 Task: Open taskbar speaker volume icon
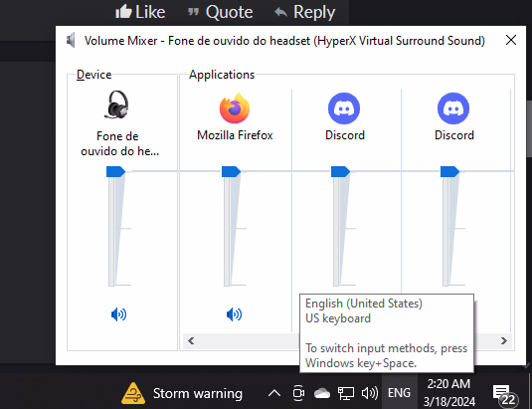pyautogui.click(x=370, y=393)
